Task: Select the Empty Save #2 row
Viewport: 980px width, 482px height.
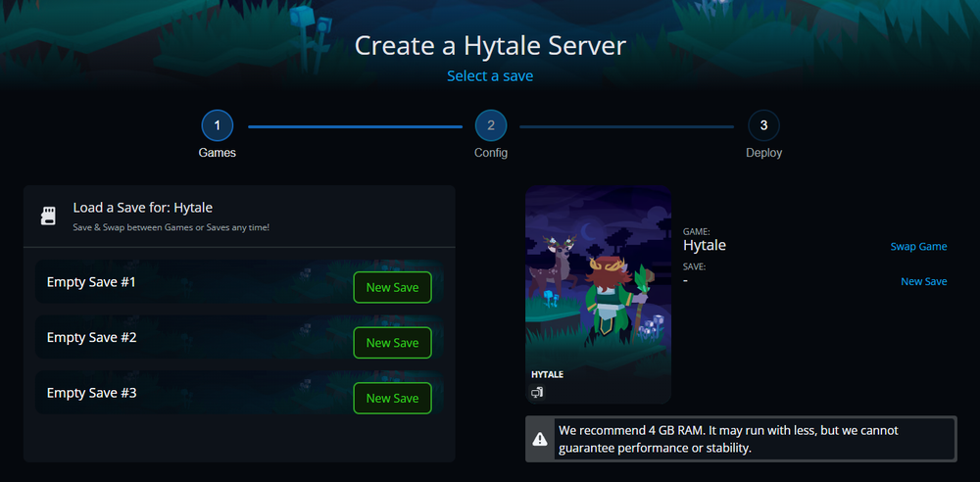Action: 239,338
